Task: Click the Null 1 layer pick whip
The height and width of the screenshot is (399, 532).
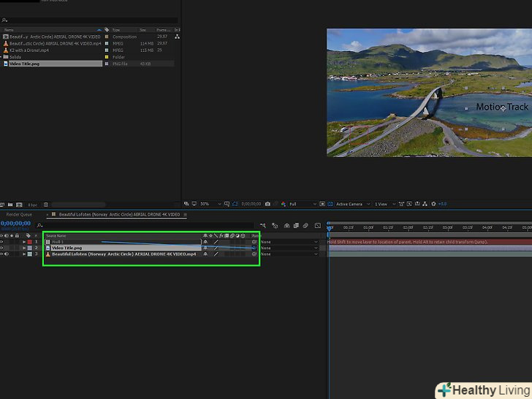Action: (254, 242)
